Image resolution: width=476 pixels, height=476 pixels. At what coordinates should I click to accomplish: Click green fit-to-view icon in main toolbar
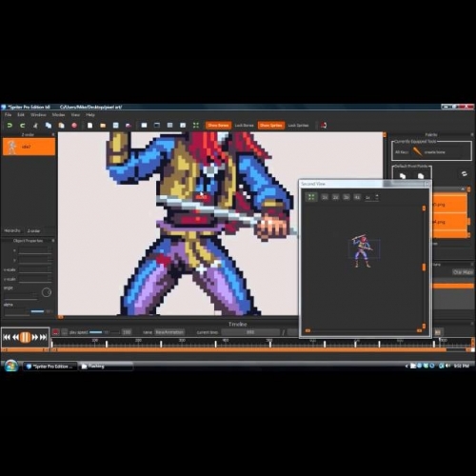point(196,126)
